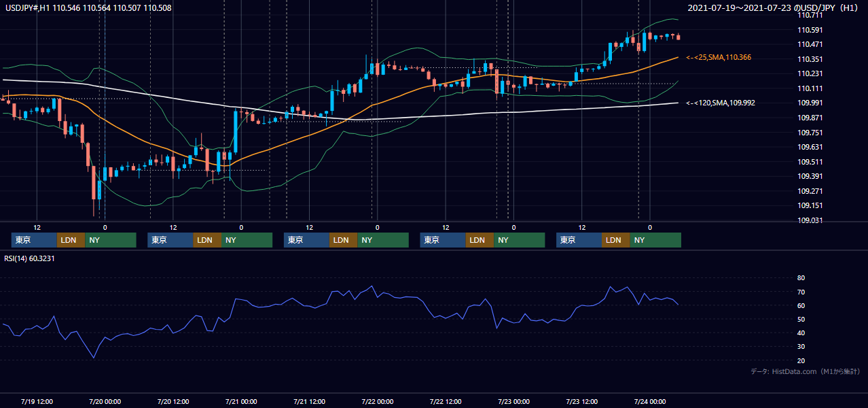Click price axis value 110.471

click(x=810, y=44)
